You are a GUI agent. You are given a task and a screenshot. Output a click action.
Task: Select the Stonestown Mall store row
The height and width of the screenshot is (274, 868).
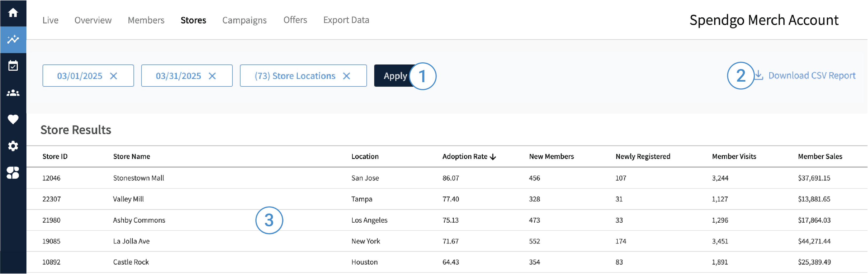(139, 178)
